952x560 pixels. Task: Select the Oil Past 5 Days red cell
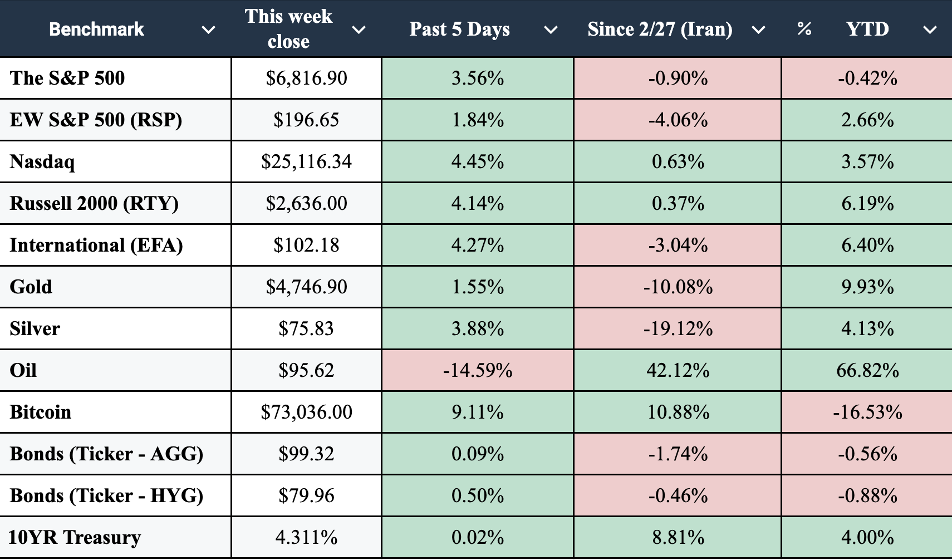click(x=477, y=370)
